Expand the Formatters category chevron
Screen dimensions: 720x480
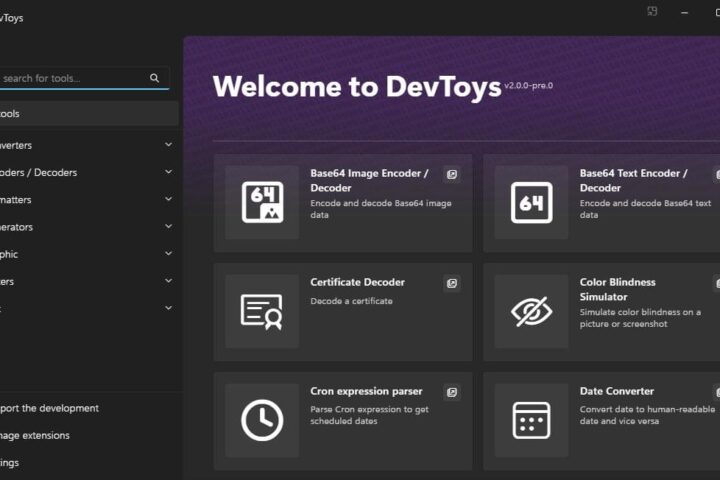(169, 199)
